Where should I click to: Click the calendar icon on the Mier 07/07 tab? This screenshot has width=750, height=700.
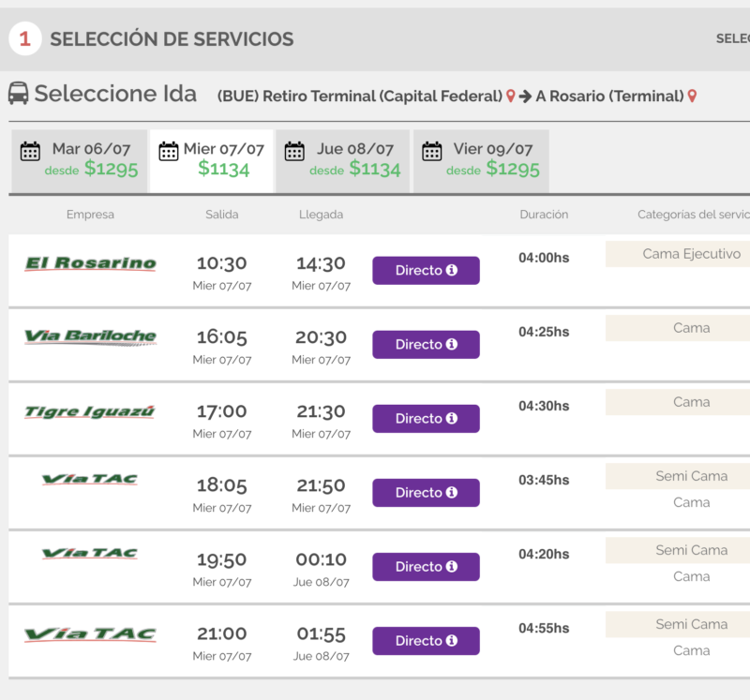[169, 152]
